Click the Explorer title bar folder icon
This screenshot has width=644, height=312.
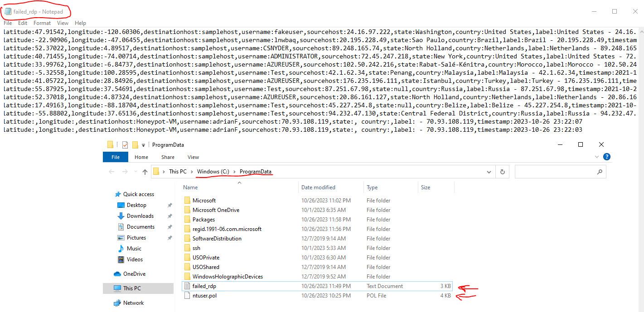tap(110, 145)
